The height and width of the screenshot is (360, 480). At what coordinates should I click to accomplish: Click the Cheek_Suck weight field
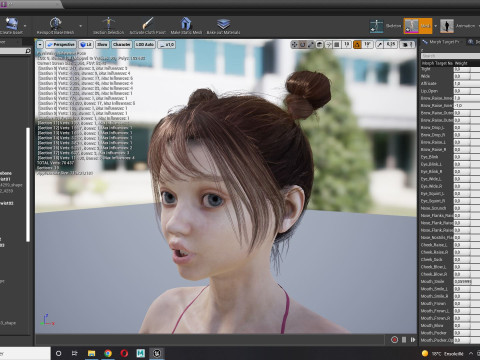pos(467,260)
